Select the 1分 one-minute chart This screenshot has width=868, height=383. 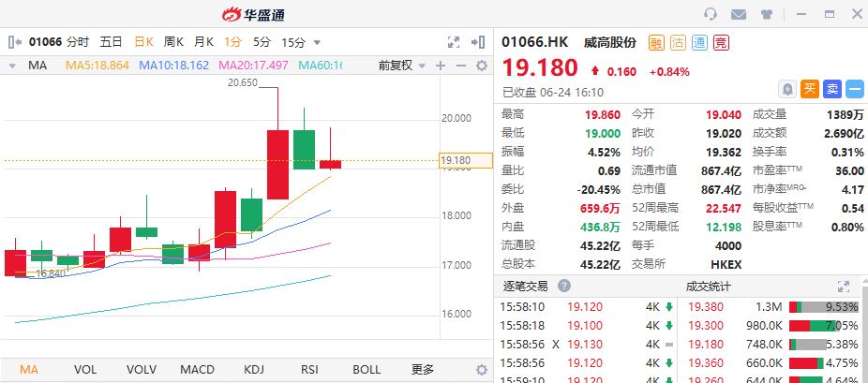click(232, 42)
